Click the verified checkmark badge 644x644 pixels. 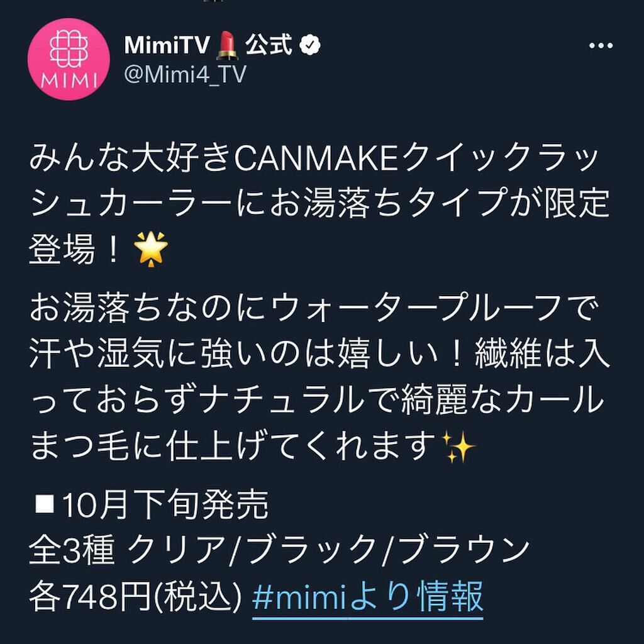coord(311,45)
